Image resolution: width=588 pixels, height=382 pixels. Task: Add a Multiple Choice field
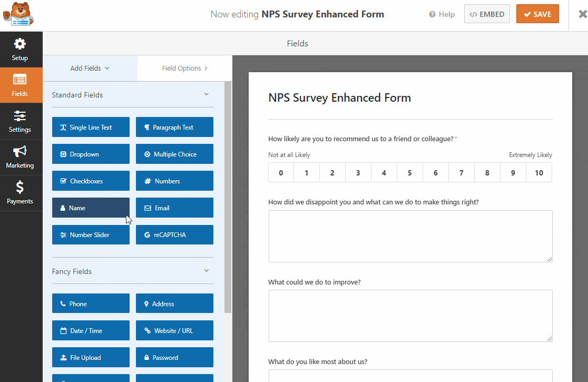click(174, 154)
